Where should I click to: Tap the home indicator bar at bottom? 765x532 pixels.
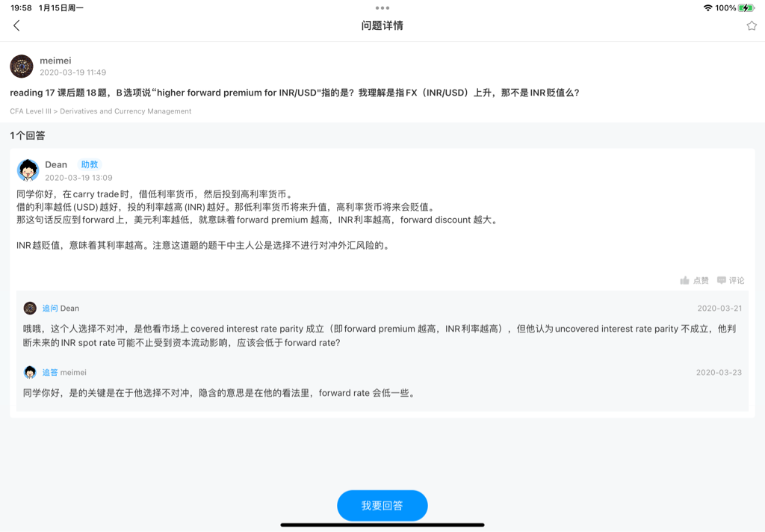coord(382,525)
